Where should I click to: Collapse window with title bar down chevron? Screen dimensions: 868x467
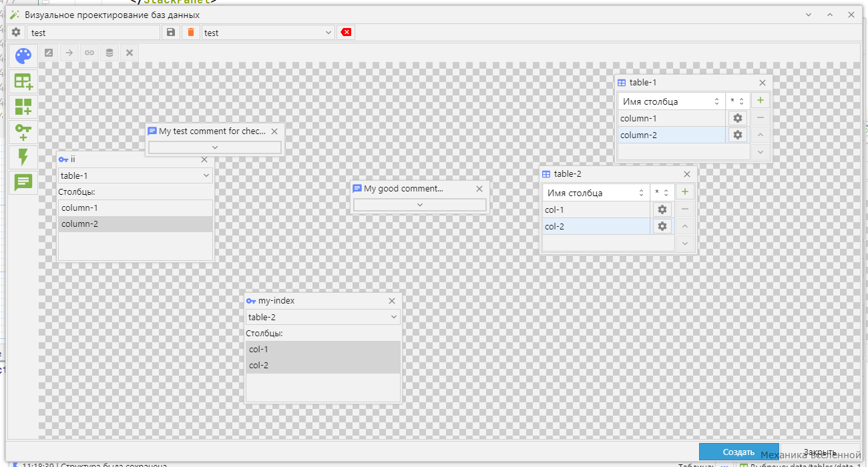click(809, 15)
